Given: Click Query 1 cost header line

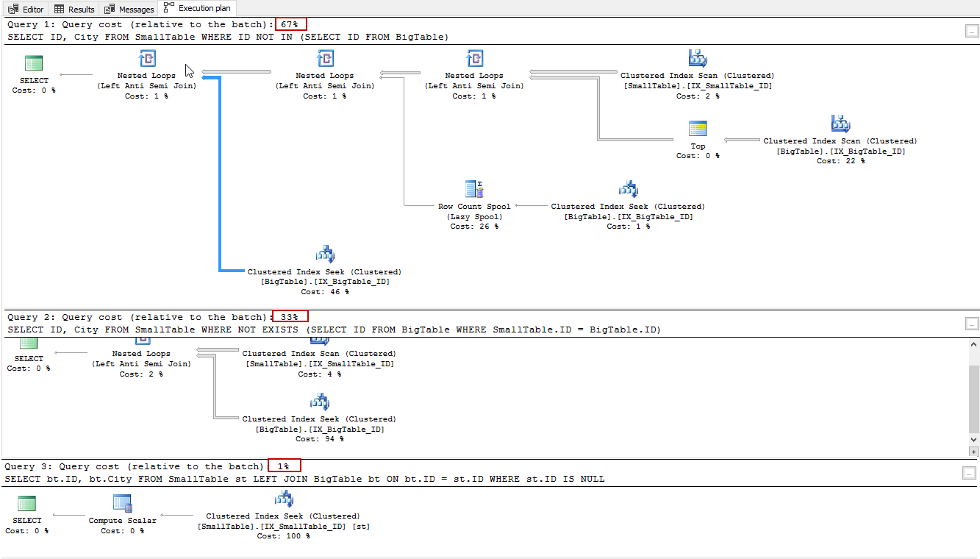Looking at the screenshot, I should pos(157,24).
